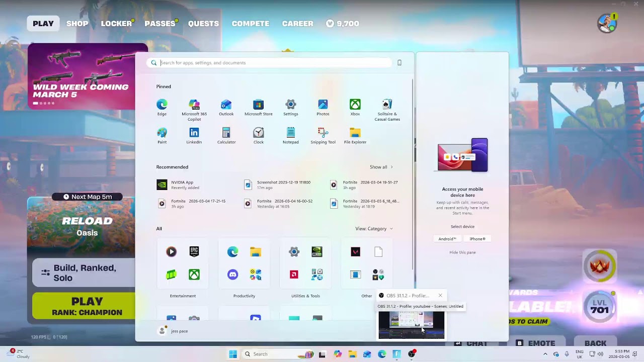The height and width of the screenshot is (362, 644).
Task: Open Fortnite 2026-03-04 19-51-27 recording
Action: click(364, 185)
